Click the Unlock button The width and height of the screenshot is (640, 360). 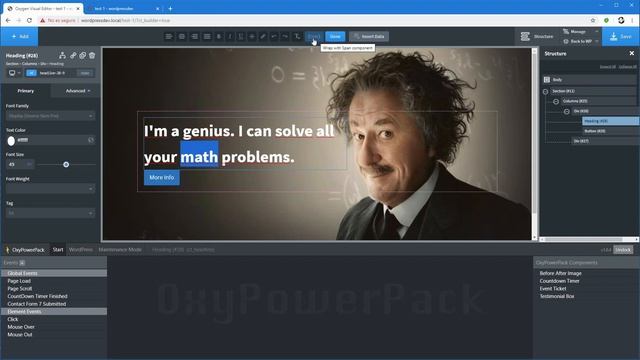[x=623, y=250]
